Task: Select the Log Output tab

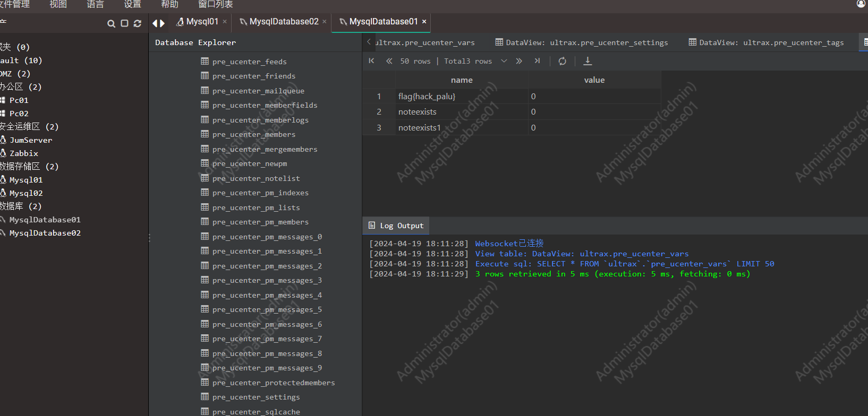Action: [396, 226]
